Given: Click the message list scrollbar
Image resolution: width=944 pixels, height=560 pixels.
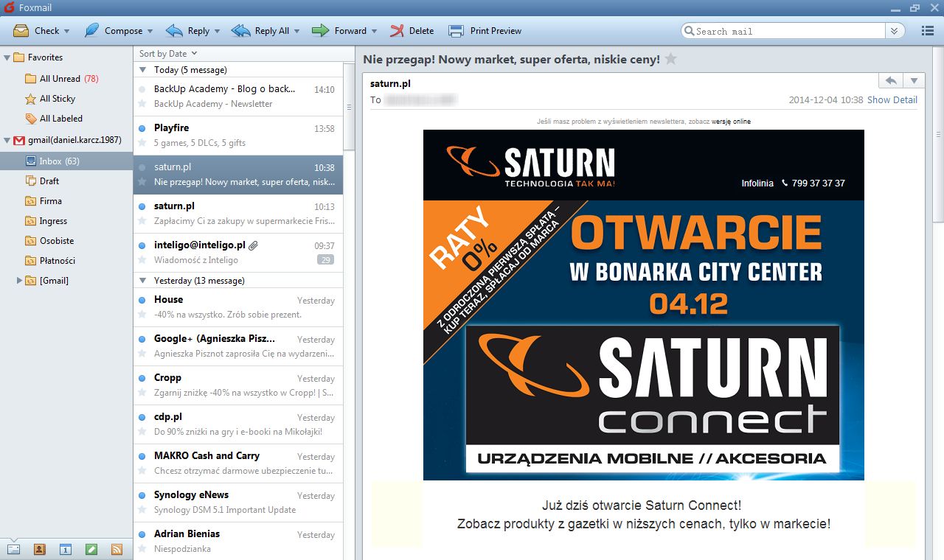Looking at the screenshot, I should pos(349,107).
